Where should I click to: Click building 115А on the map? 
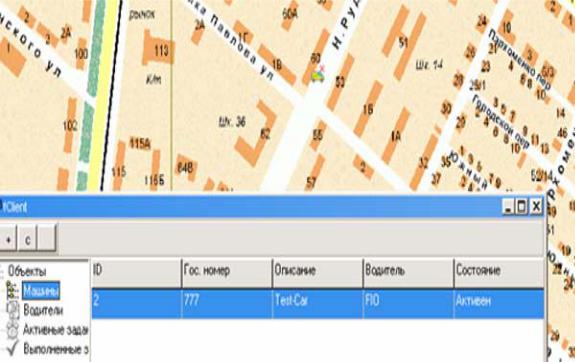pyautogui.click(x=140, y=143)
